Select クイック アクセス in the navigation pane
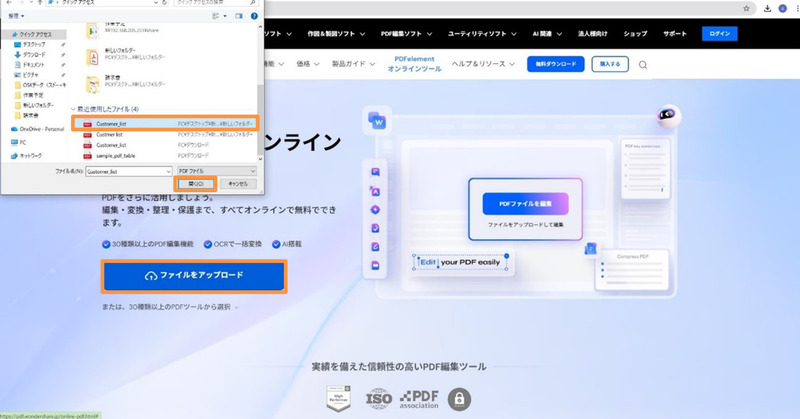 (34, 34)
